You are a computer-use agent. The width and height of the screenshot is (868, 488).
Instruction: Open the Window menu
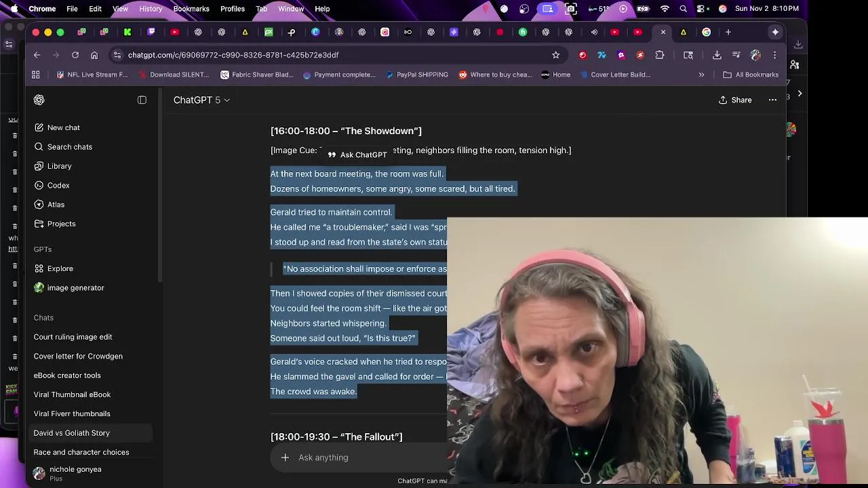pyautogui.click(x=291, y=9)
